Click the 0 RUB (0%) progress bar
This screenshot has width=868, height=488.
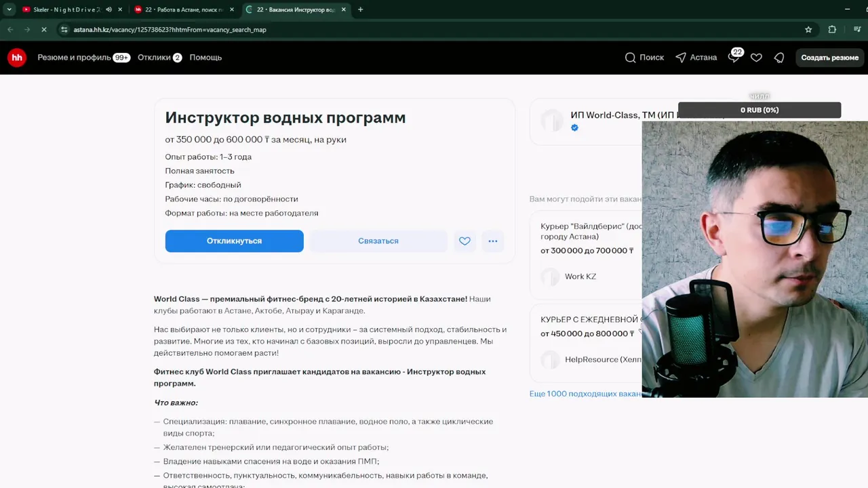click(759, 110)
